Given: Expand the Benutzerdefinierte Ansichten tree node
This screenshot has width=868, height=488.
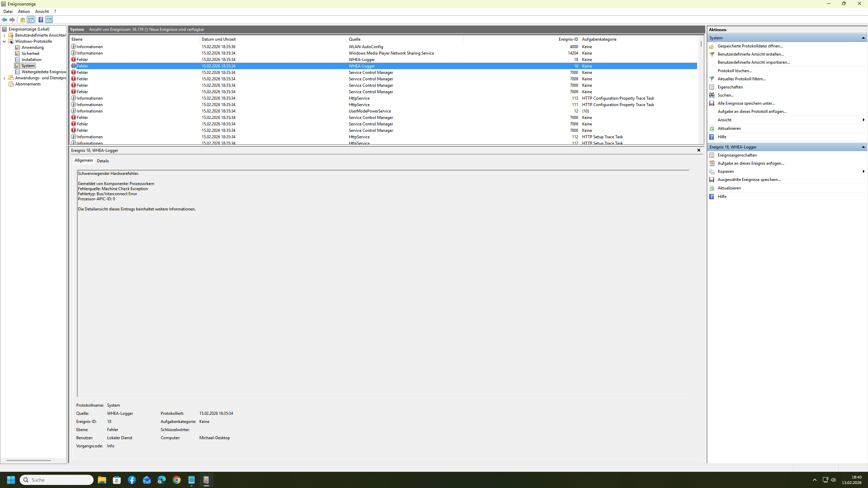Looking at the screenshot, I should point(4,35).
